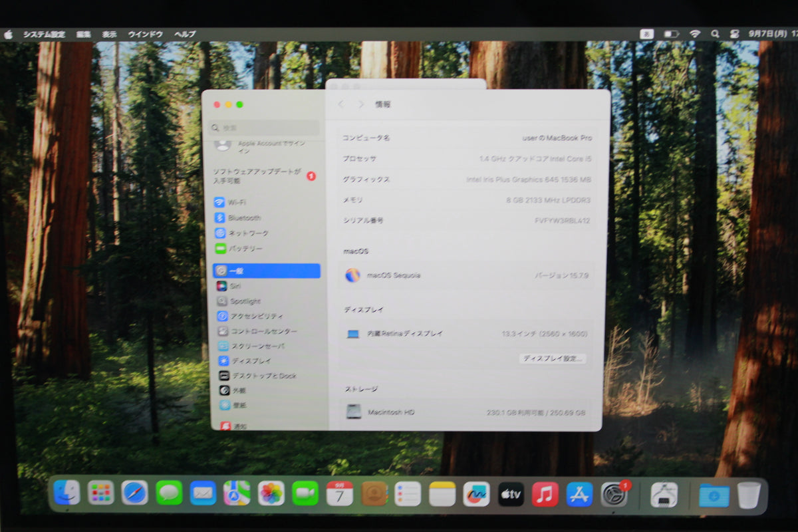Open Control Center from the menu bar

pos(734,33)
